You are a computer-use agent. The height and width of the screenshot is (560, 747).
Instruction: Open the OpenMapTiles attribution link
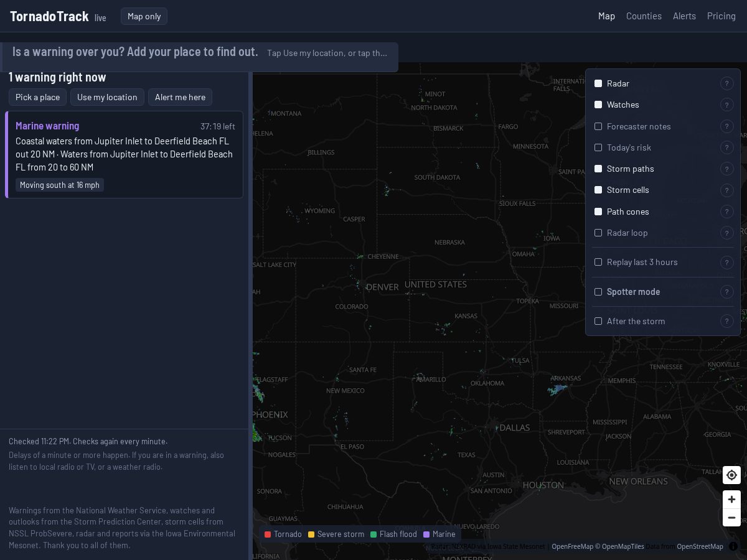(x=619, y=546)
